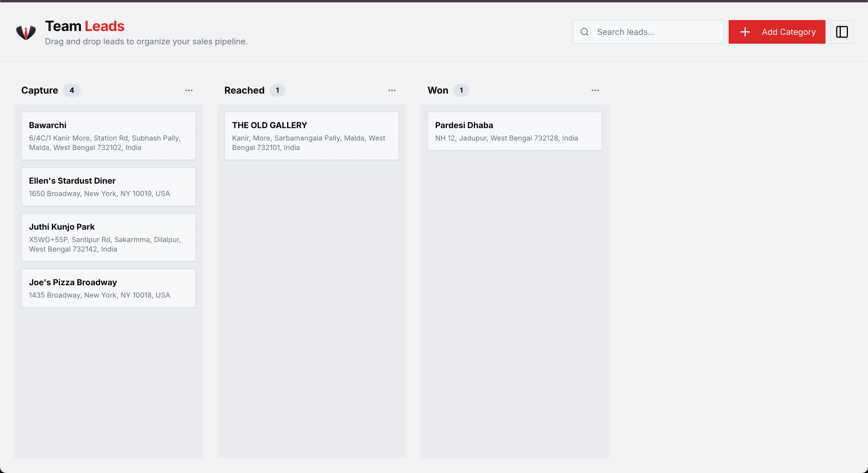Open Won column ellipsis menu
The height and width of the screenshot is (473, 868).
[595, 90]
